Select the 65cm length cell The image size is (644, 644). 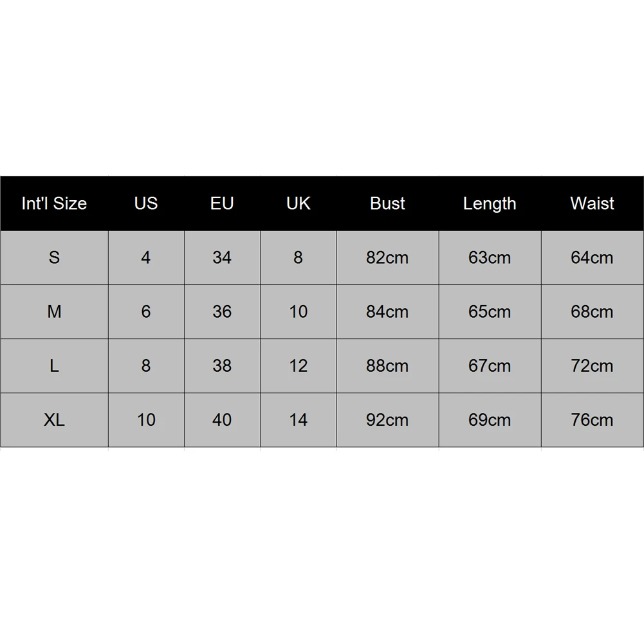[490, 311]
